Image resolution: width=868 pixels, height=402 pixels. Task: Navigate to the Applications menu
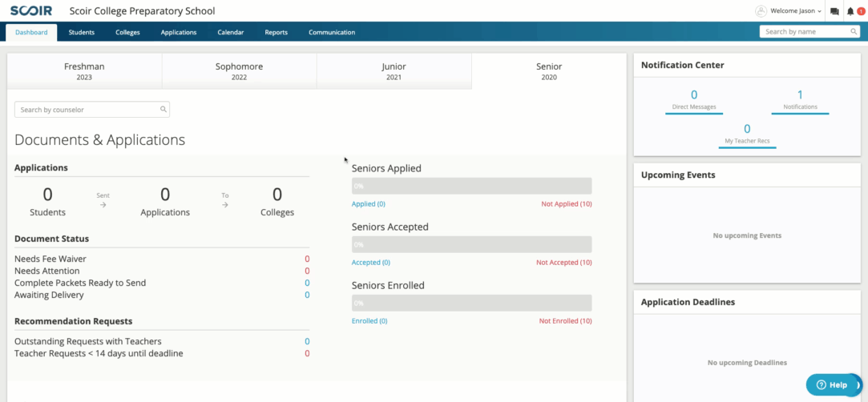coord(179,32)
